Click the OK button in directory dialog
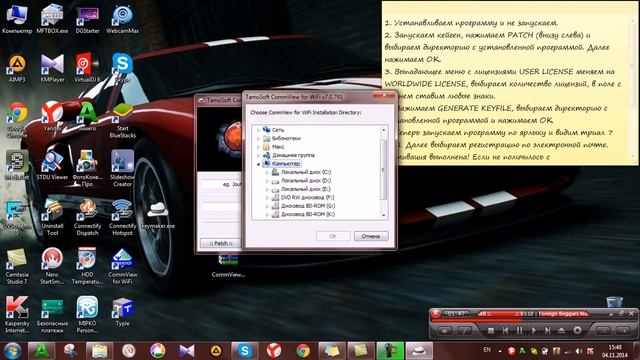 (333, 236)
